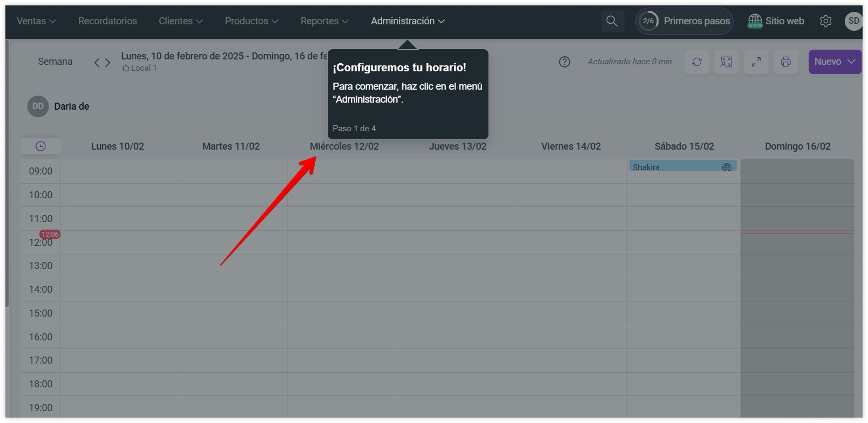The width and height of the screenshot is (868, 423).
Task: Change the Semana view selector
Action: pos(55,62)
